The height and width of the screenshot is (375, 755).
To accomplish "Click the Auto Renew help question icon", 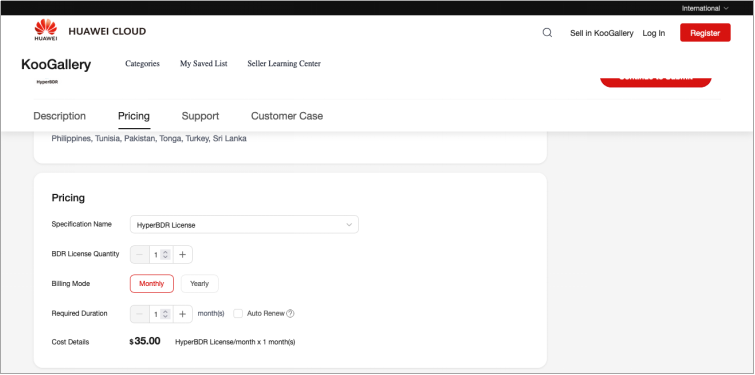I will pyautogui.click(x=290, y=313).
